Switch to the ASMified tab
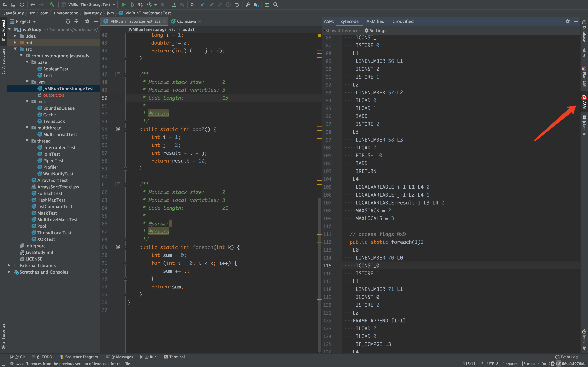588x367 pixels. tap(375, 21)
